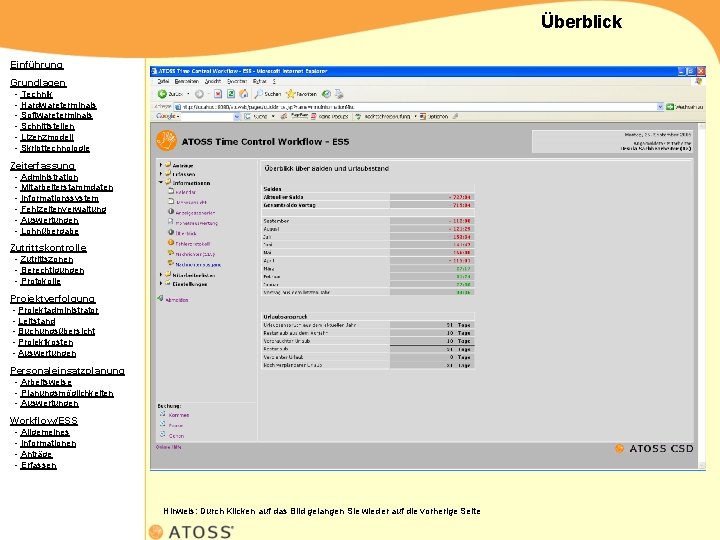Image resolution: width=720 pixels, height=540 pixels.
Task: Click the Einstellungen folder icon in tree
Action: click(168, 283)
